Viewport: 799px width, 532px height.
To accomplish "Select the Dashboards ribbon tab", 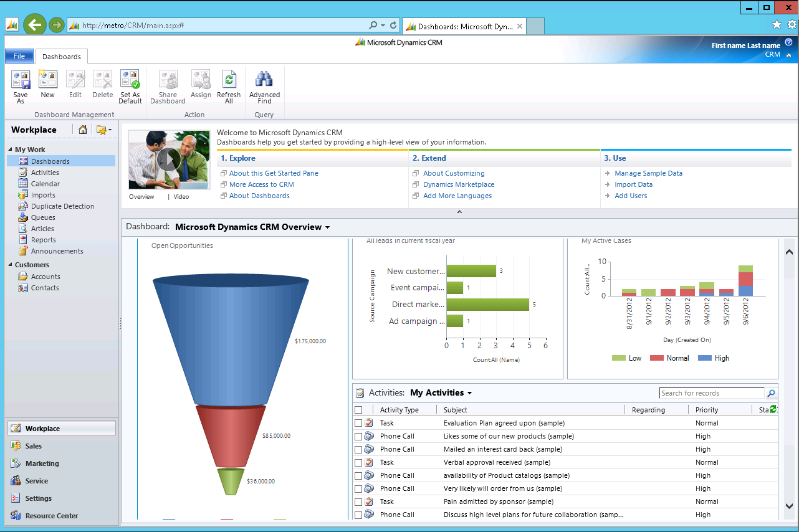I will [x=62, y=57].
